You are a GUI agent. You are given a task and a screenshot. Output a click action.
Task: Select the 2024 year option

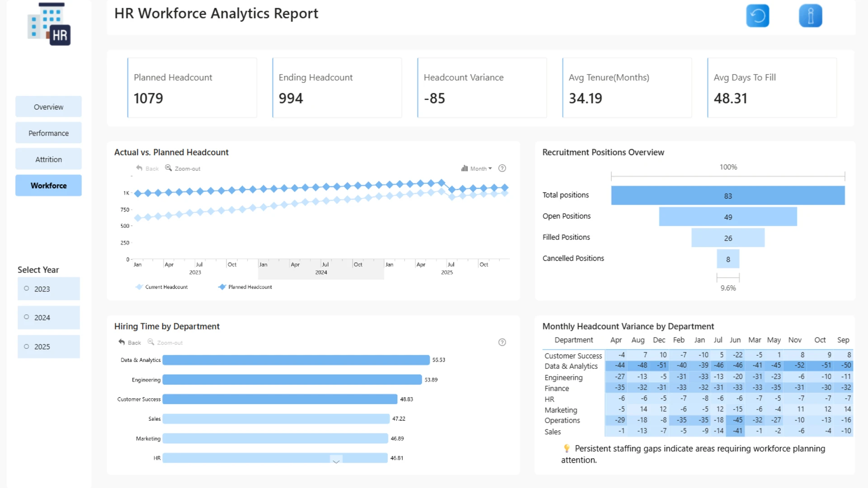[x=49, y=318]
